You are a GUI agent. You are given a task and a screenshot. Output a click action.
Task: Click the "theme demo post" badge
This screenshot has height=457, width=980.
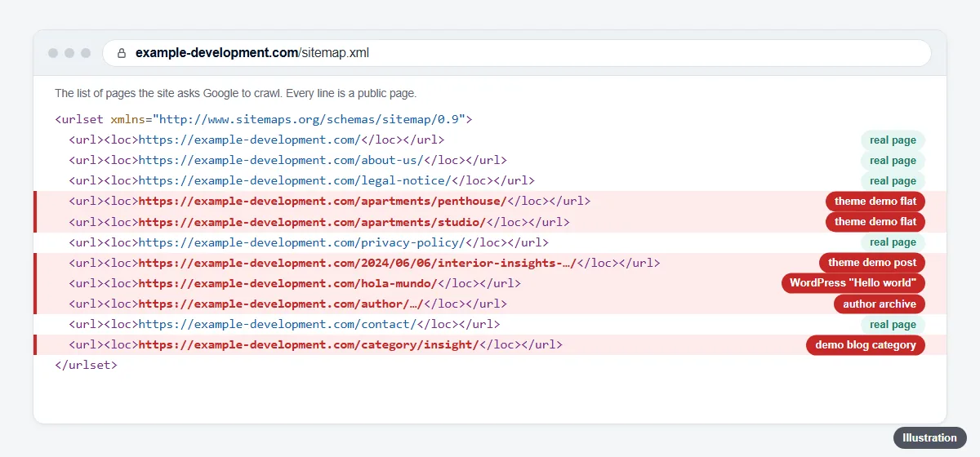pyautogui.click(x=872, y=263)
